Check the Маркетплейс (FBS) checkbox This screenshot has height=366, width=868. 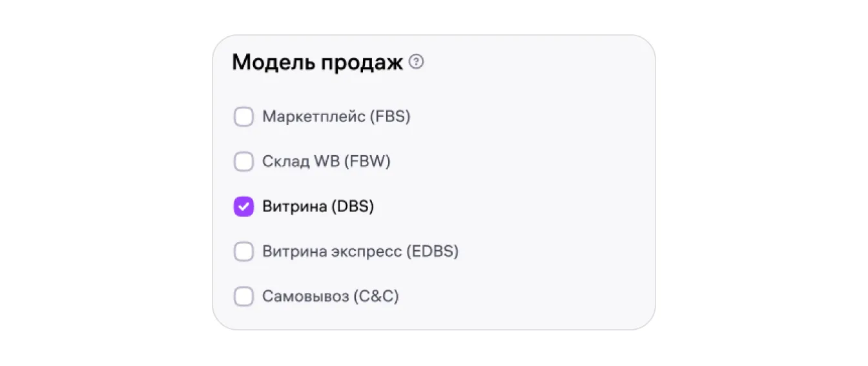pyautogui.click(x=243, y=117)
